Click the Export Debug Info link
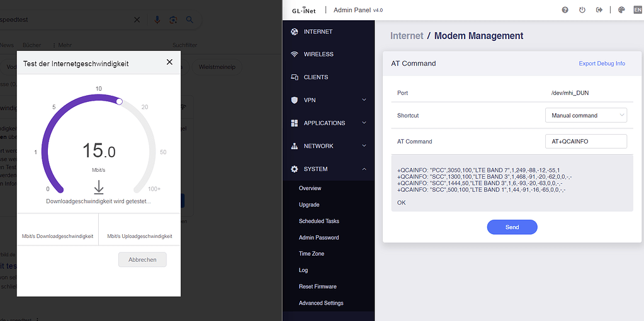This screenshot has height=321, width=644. pyautogui.click(x=602, y=64)
